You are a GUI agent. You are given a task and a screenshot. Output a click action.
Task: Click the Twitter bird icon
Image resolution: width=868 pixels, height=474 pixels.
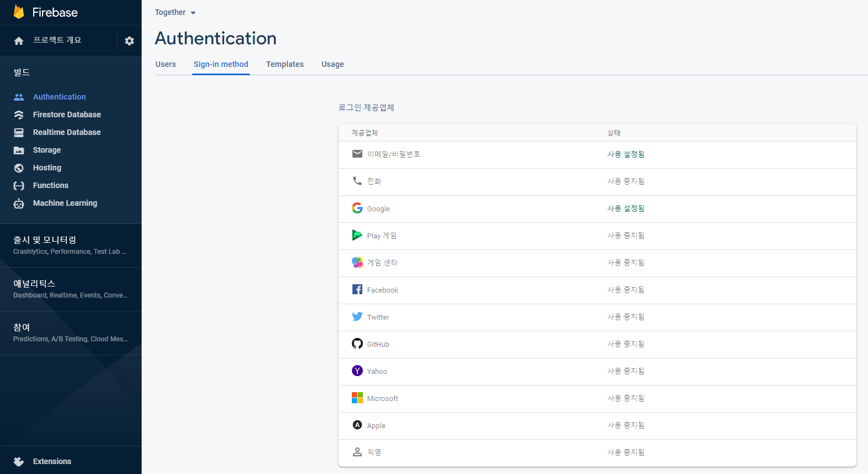pos(357,316)
